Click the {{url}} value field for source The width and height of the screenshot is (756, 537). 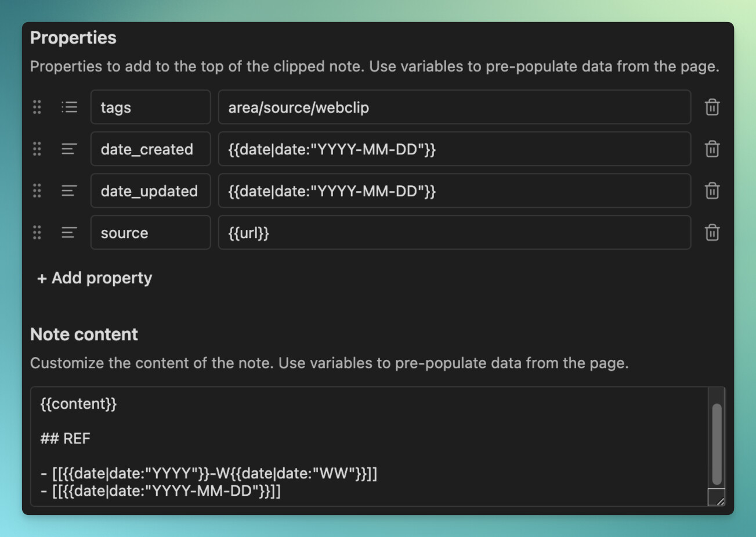tap(454, 232)
